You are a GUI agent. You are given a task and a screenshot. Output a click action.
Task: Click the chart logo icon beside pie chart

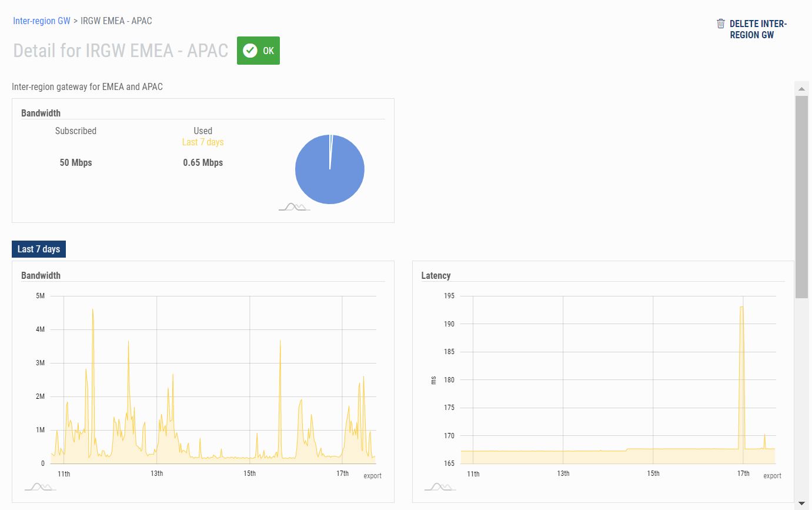(x=293, y=206)
